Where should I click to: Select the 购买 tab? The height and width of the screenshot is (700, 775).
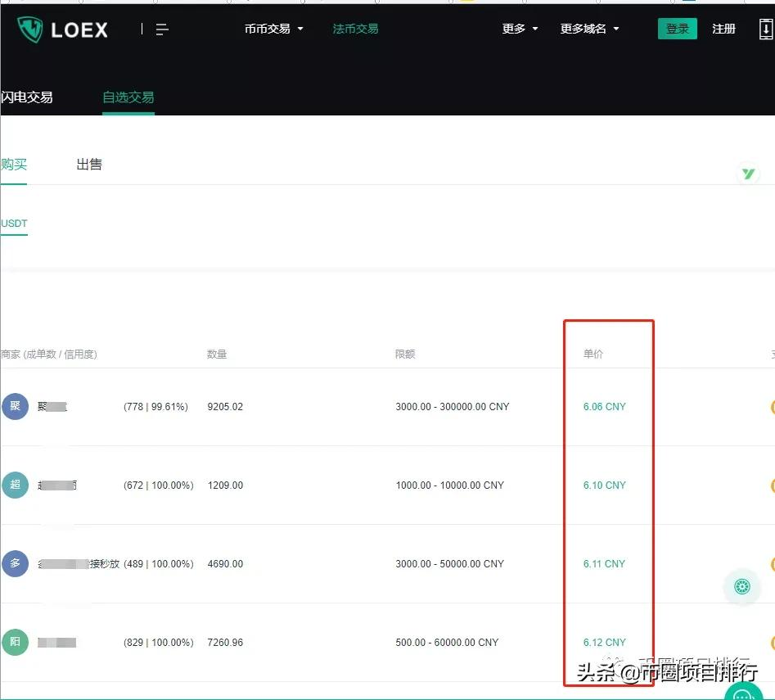point(14,164)
